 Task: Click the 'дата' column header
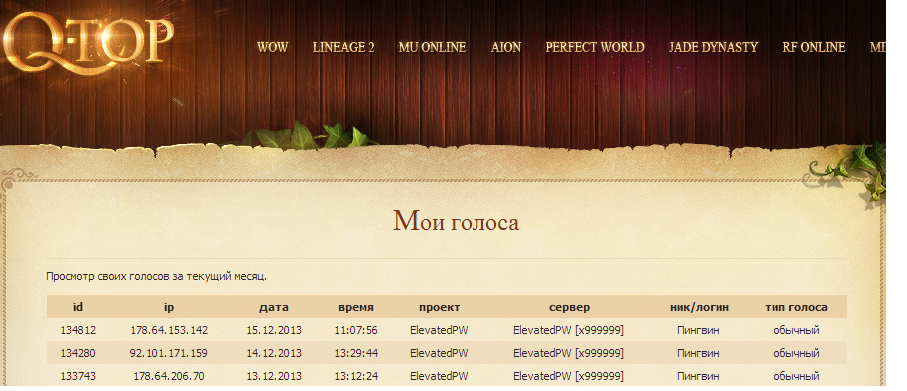(x=274, y=308)
